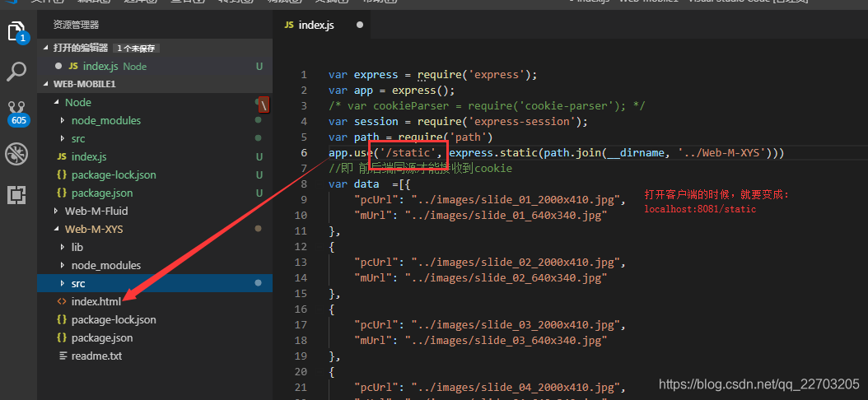Click U git status beside Node package.json
This screenshot has height=400, width=868.
[259, 193]
